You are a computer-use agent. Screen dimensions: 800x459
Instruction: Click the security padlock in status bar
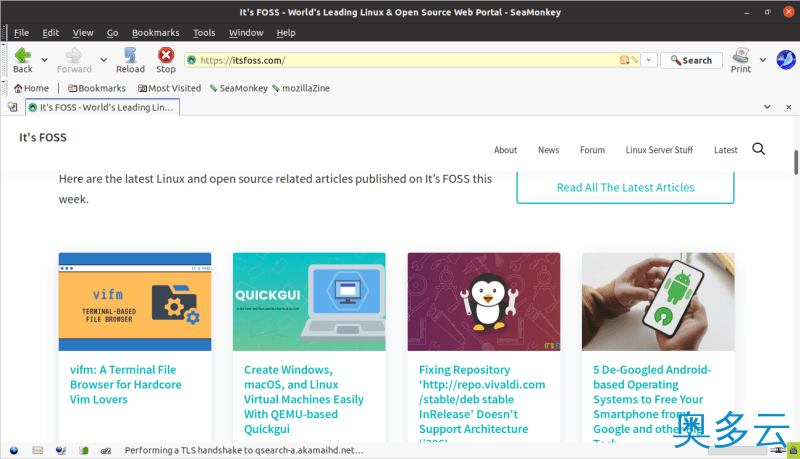click(793, 450)
